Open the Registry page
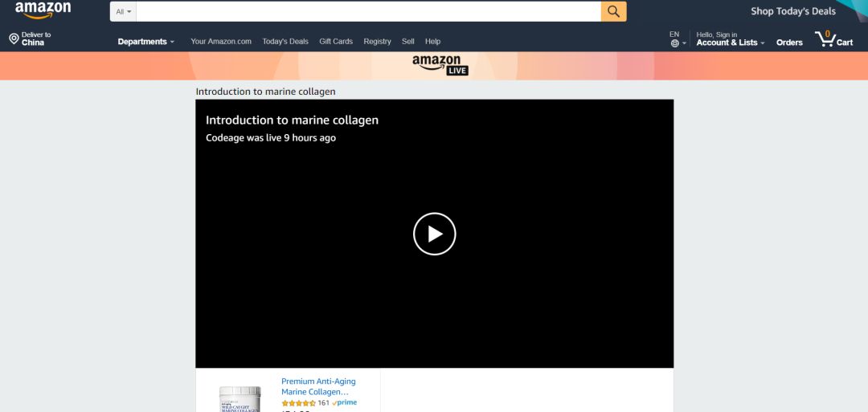868x412 pixels. click(377, 42)
